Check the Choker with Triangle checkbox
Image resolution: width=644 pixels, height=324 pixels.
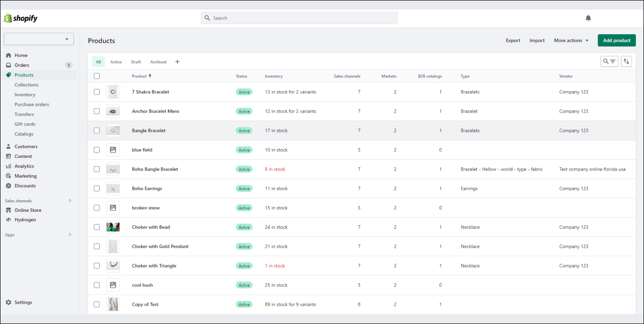pos(97,266)
